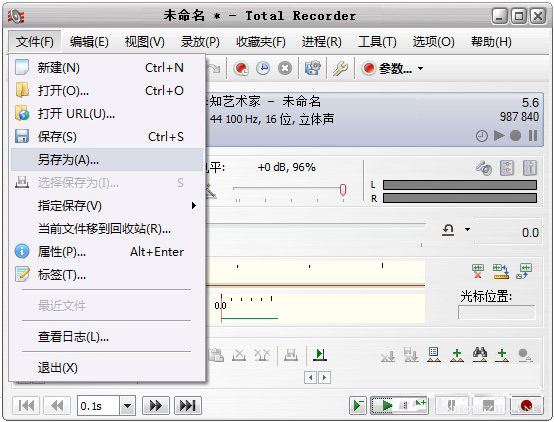Click the play to marker green icon
The height and width of the screenshot is (422, 554).
point(320,354)
